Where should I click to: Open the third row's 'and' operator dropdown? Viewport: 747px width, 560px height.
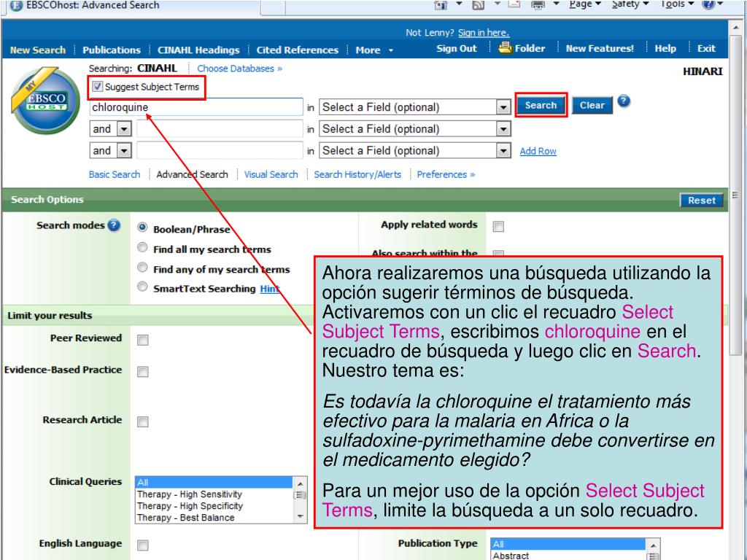click(x=124, y=151)
